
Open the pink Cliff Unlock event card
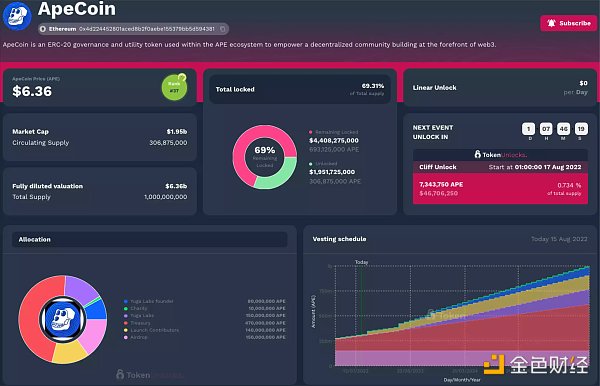coord(500,189)
